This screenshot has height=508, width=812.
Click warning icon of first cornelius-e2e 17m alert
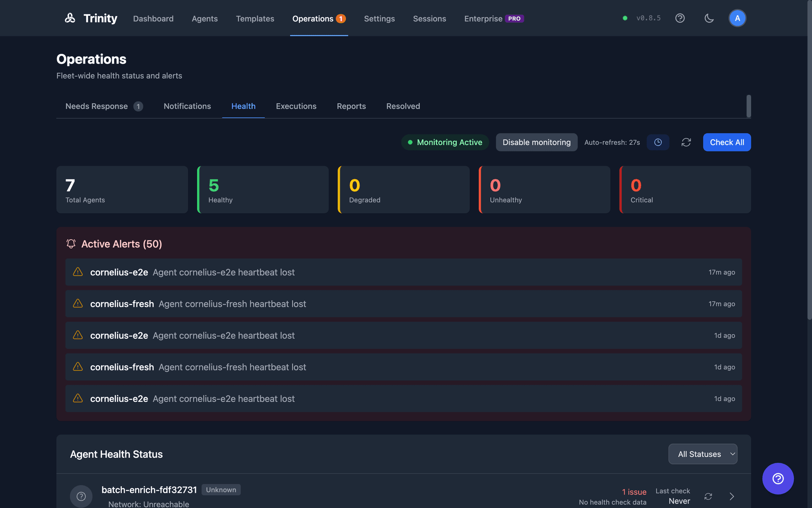click(78, 272)
